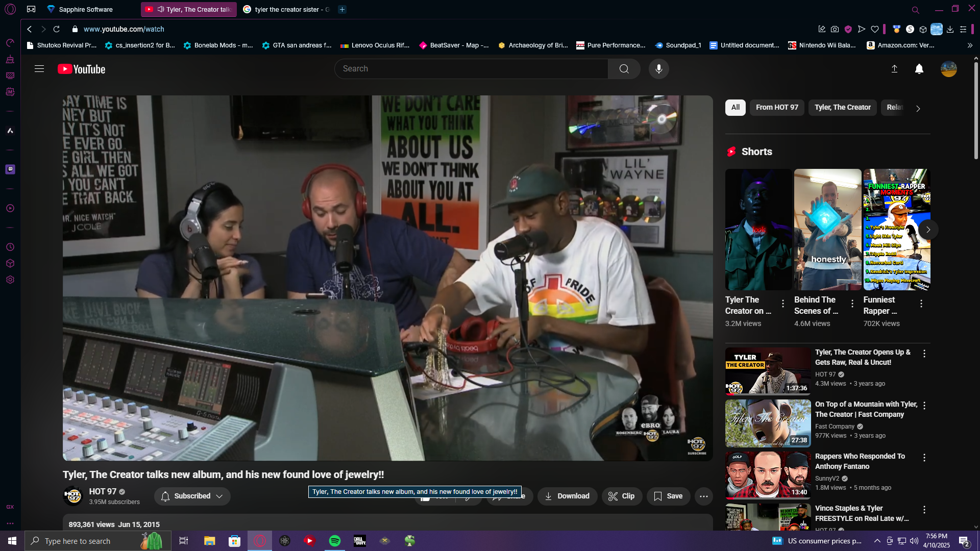Open the HOT 97 channel name link
The image size is (980, 551).
pos(103,491)
